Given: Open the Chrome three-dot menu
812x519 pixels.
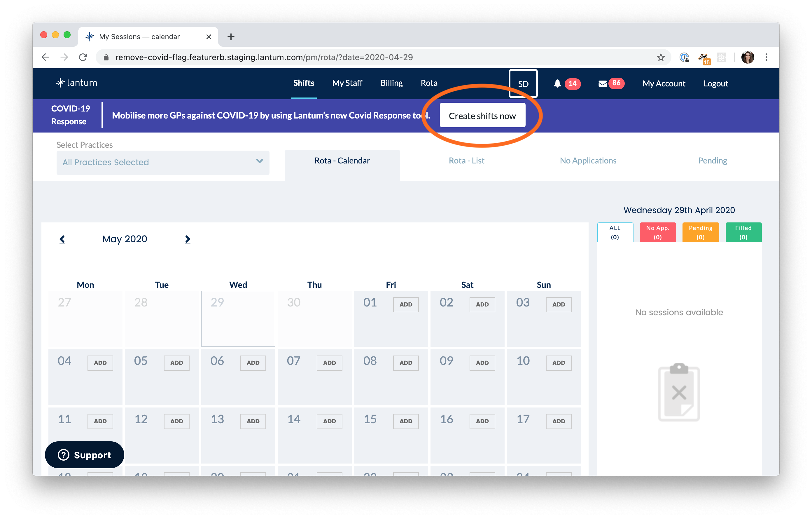Looking at the screenshot, I should 766,57.
